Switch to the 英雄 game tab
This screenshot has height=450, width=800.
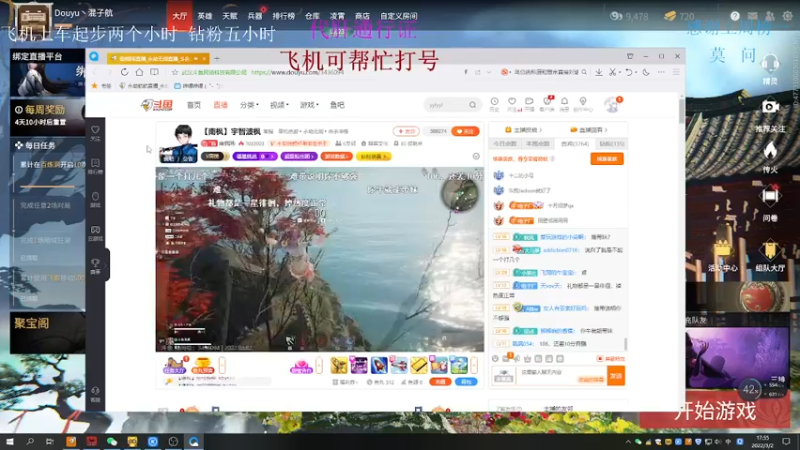click(205, 16)
